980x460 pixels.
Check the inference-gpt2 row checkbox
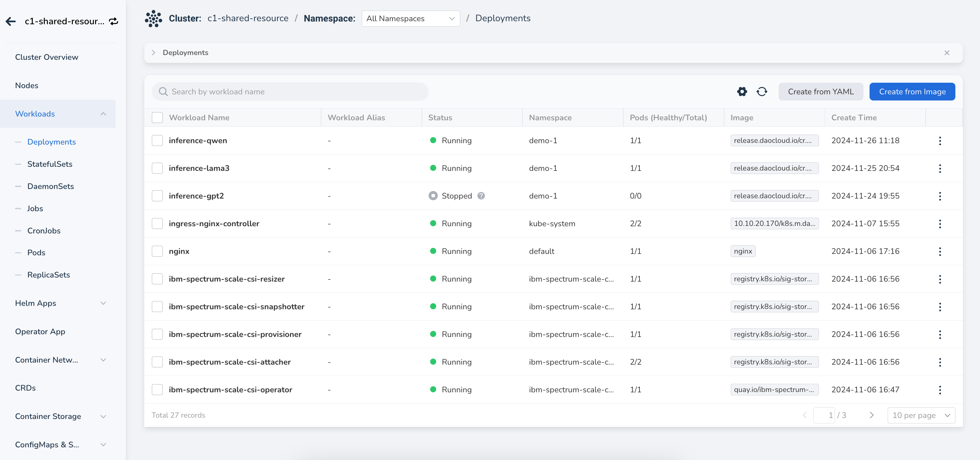tap(157, 196)
